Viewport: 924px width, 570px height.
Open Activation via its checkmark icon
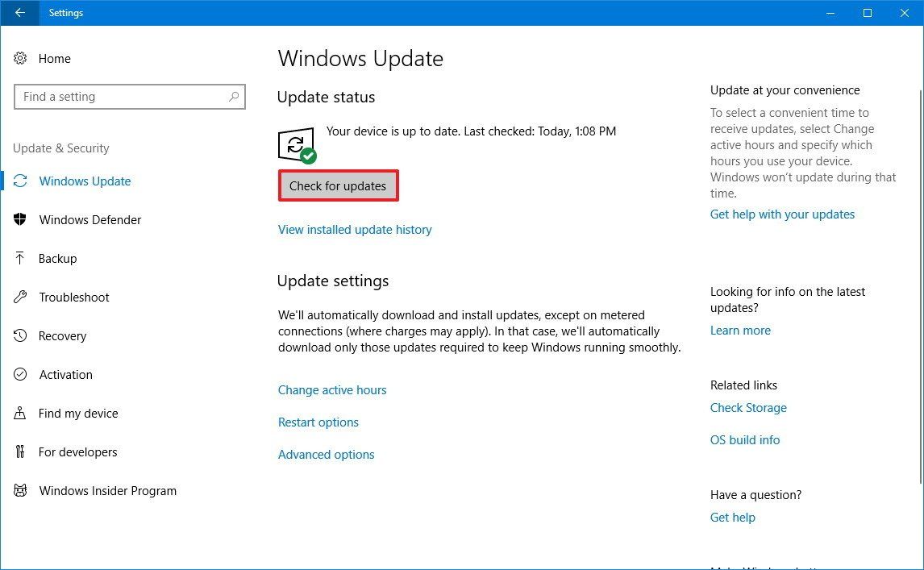click(20, 374)
